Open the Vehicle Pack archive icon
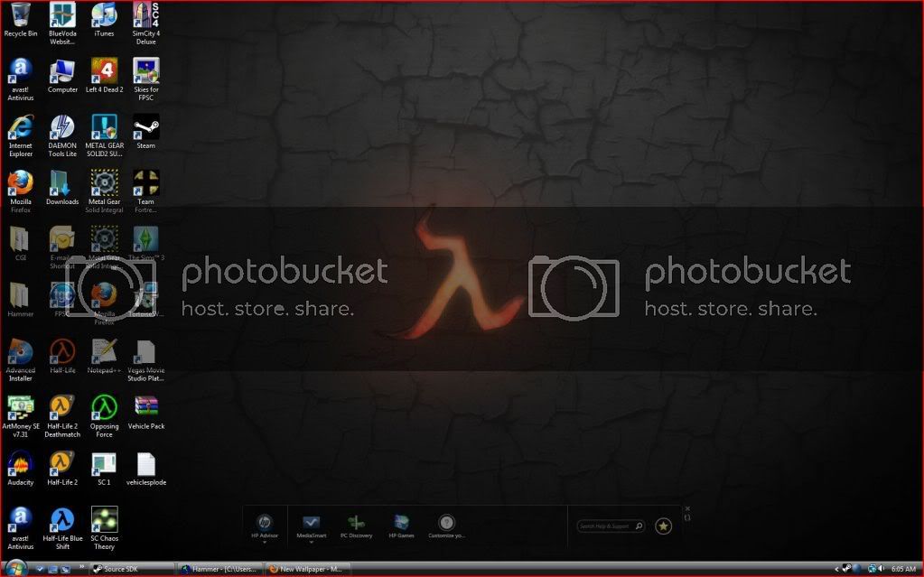 click(146, 412)
